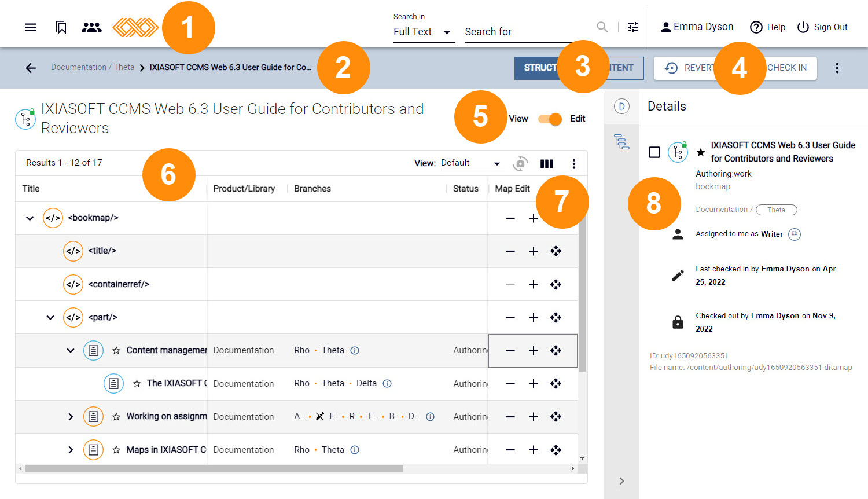The width and height of the screenshot is (868, 499).
Task: Go back using the arrow icon
Action: [x=31, y=68]
